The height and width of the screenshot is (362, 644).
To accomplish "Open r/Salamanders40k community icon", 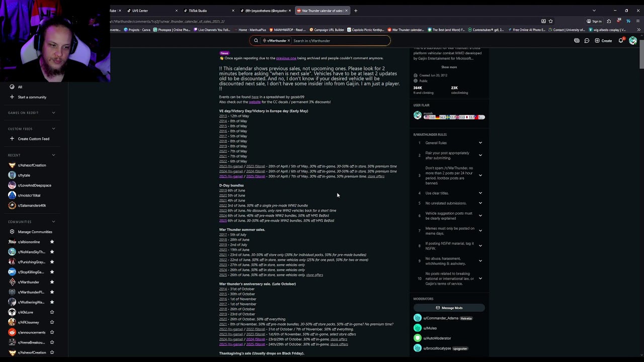I will click(x=12, y=205).
